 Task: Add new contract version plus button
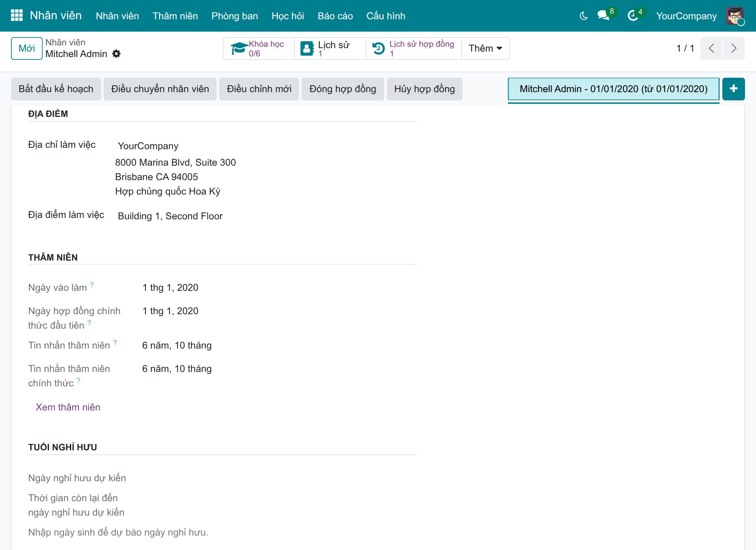[x=734, y=89]
